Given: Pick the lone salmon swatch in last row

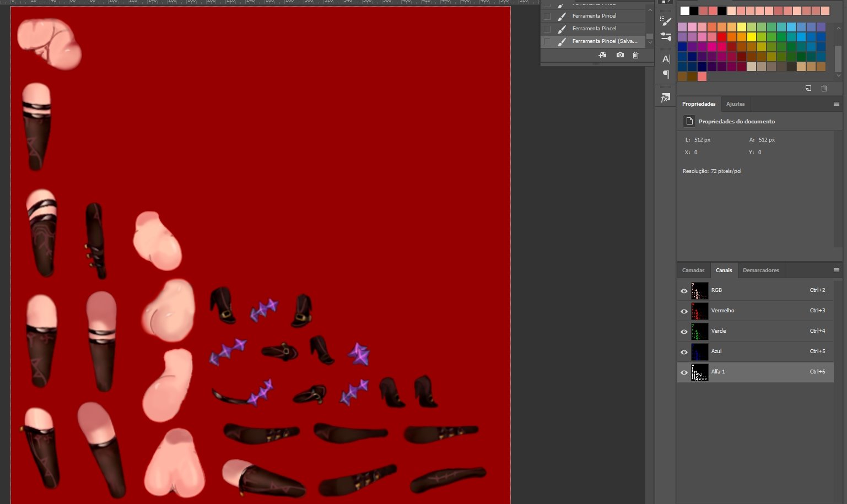Looking at the screenshot, I should point(702,77).
